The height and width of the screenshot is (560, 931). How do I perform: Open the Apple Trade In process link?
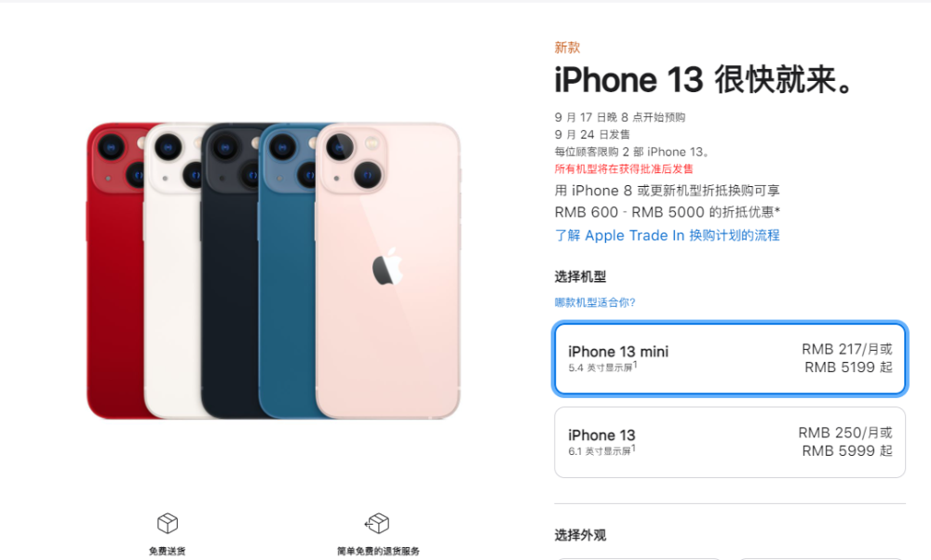point(667,235)
